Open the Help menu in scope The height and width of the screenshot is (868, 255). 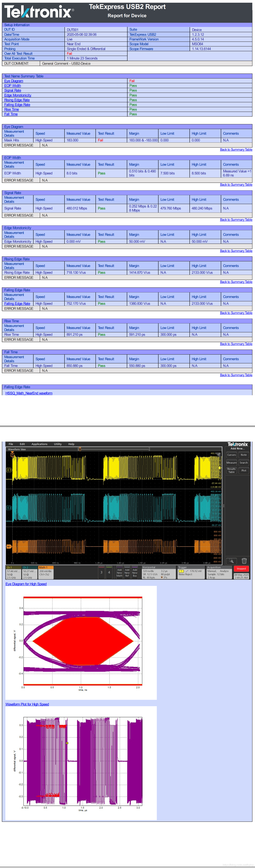point(71,444)
